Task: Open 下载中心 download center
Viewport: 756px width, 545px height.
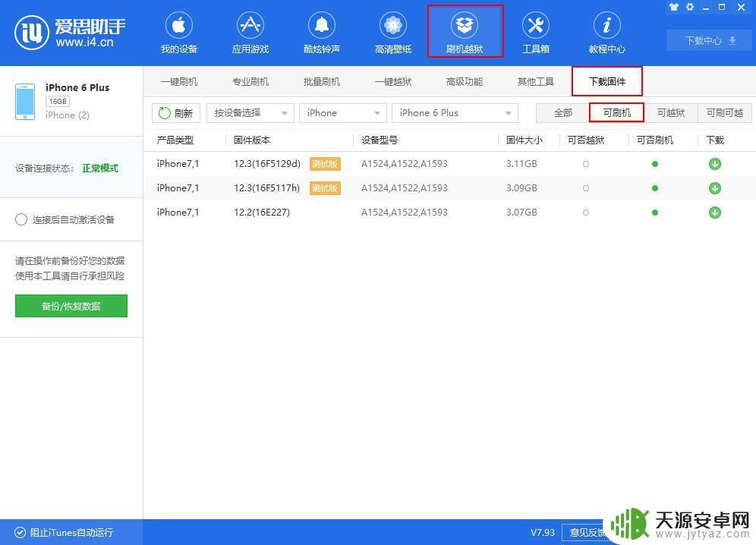Action: pyautogui.click(x=709, y=40)
